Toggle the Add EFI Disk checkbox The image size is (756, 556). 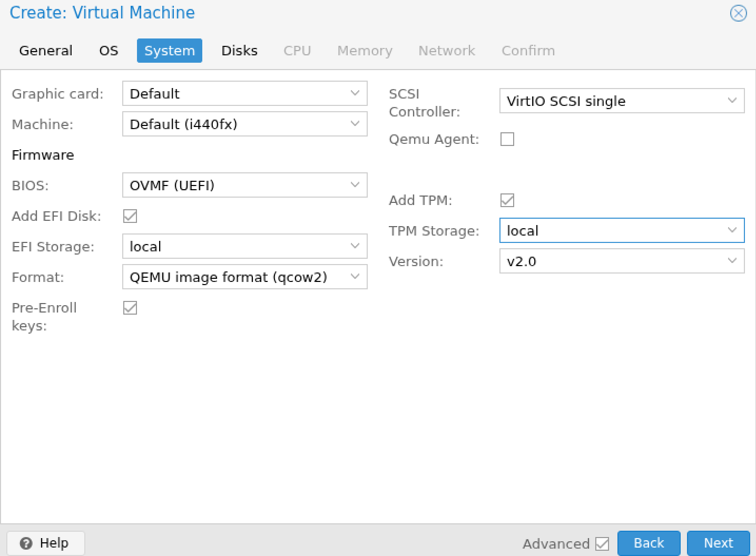pyautogui.click(x=130, y=216)
